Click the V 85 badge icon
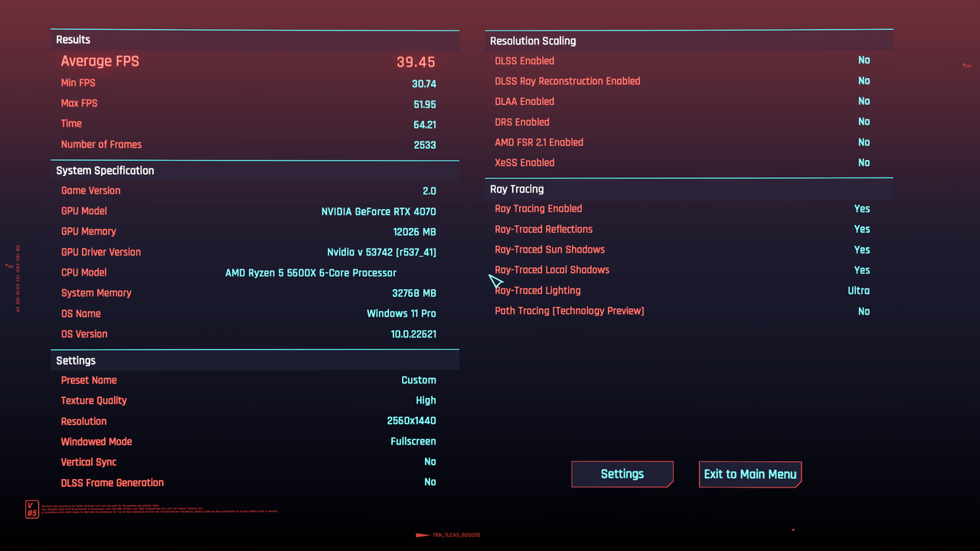 pyautogui.click(x=31, y=509)
